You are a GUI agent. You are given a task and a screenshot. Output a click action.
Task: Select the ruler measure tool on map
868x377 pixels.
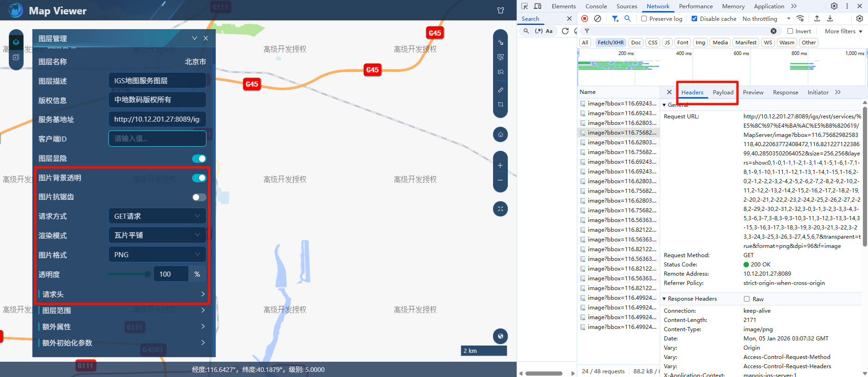tap(500, 90)
